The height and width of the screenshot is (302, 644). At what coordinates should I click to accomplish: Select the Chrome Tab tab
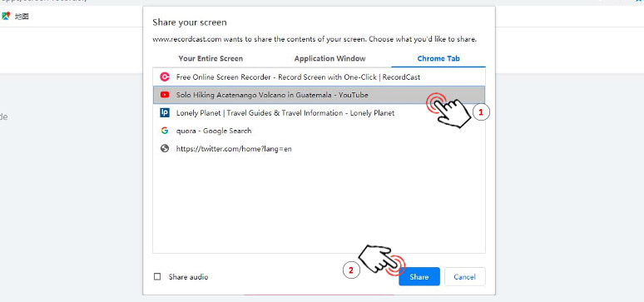point(438,58)
